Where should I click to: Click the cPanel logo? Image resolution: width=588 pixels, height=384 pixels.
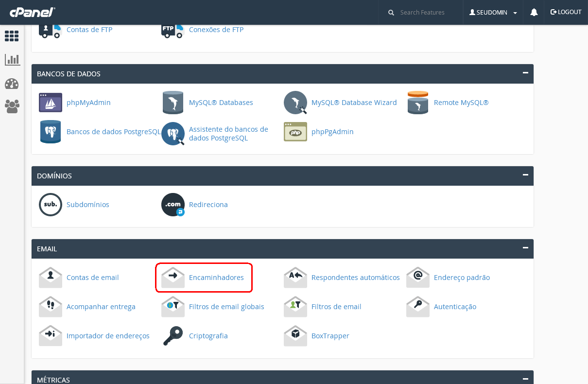coord(33,12)
